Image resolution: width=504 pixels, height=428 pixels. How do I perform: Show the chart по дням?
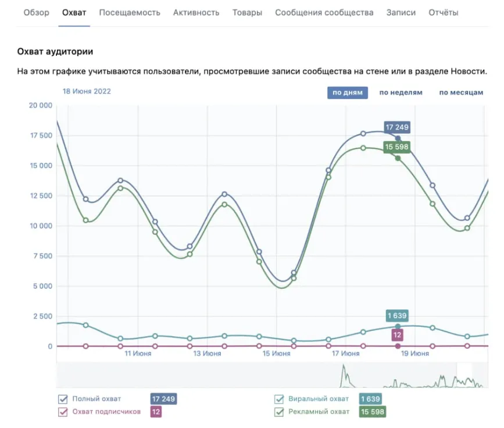348,92
